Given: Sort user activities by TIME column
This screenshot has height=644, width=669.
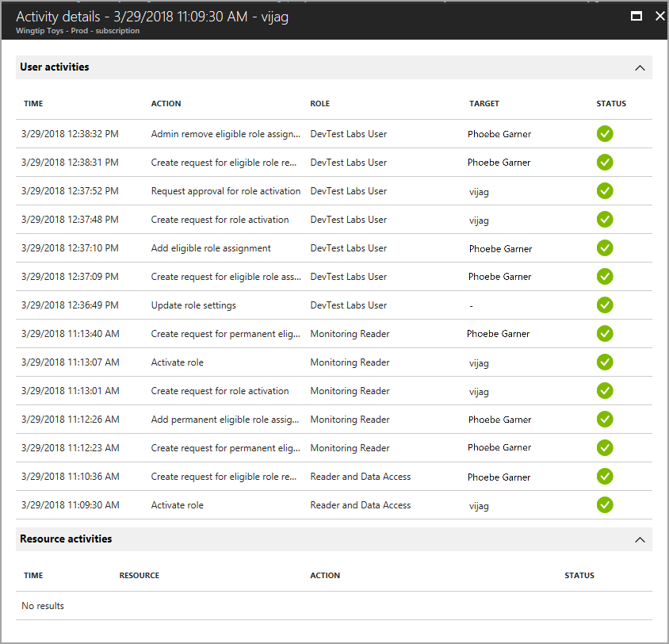Looking at the screenshot, I should click(33, 103).
